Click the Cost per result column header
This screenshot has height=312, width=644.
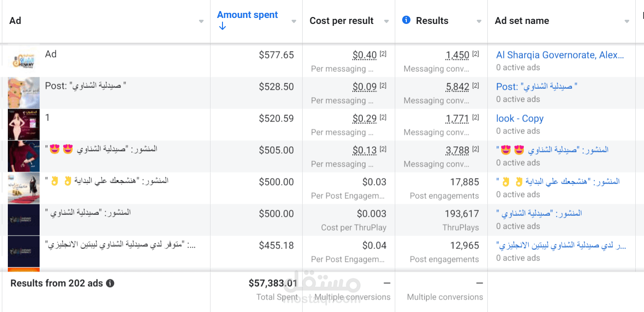pos(341,21)
